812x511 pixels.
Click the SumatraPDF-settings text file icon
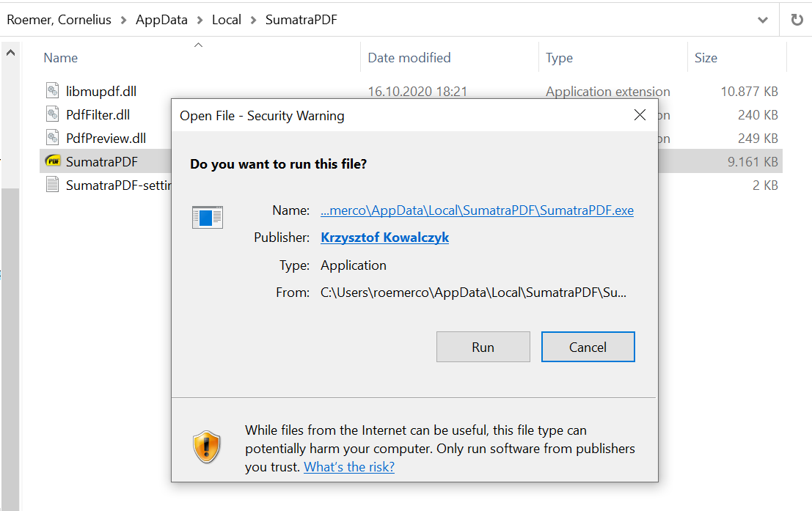coord(52,184)
